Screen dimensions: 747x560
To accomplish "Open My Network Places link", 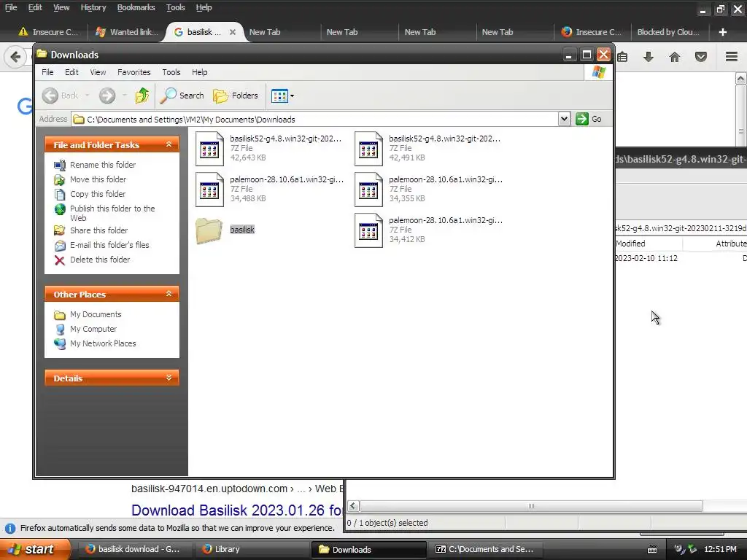I will 102,344.
